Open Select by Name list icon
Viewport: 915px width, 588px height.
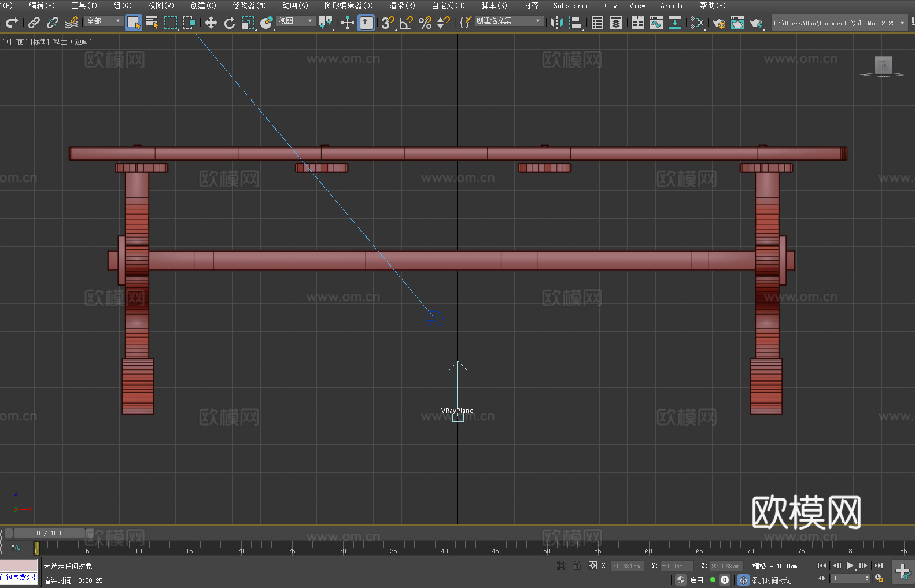click(x=152, y=23)
